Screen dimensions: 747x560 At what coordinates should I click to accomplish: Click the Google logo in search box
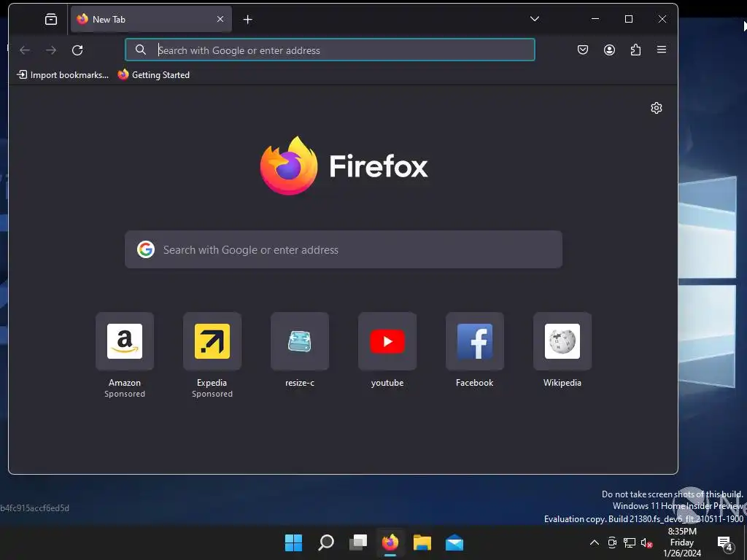click(x=146, y=249)
